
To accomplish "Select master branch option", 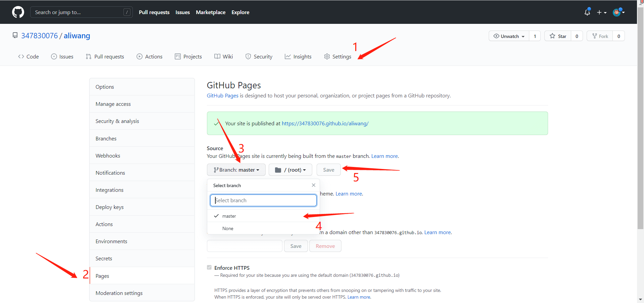I will pyautogui.click(x=263, y=216).
